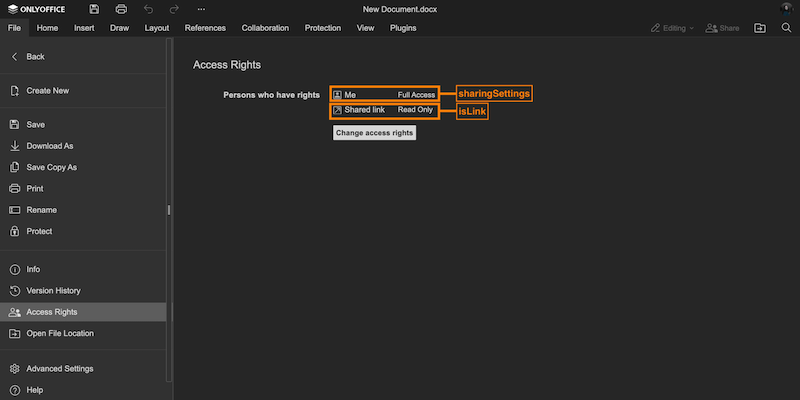
Task: Click the open file location folder icon
Action: click(759, 28)
